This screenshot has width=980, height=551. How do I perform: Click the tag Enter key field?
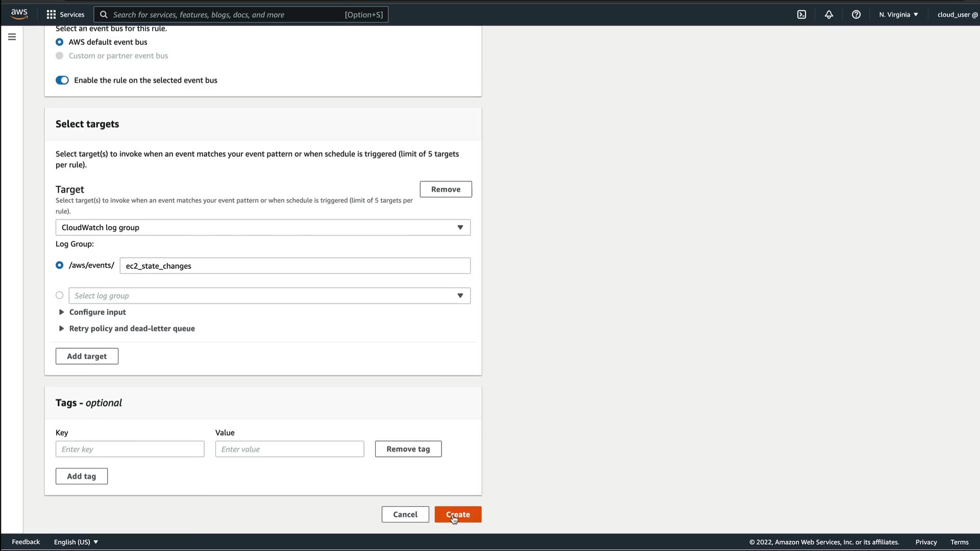click(x=130, y=449)
